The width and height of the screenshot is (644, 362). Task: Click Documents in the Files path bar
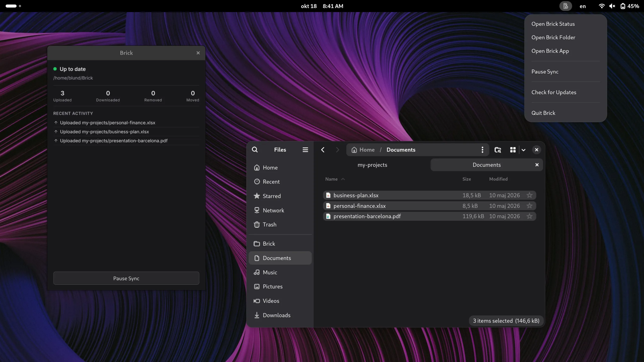(x=401, y=150)
